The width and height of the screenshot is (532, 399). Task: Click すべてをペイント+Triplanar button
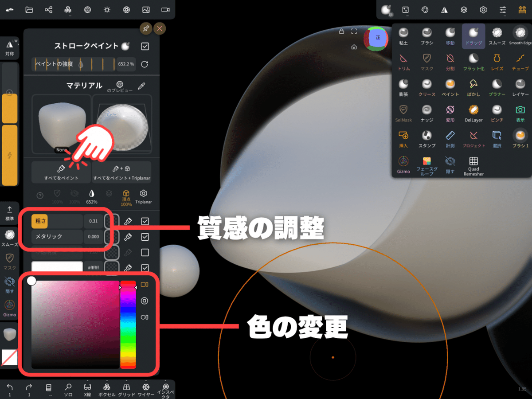[x=121, y=172]
